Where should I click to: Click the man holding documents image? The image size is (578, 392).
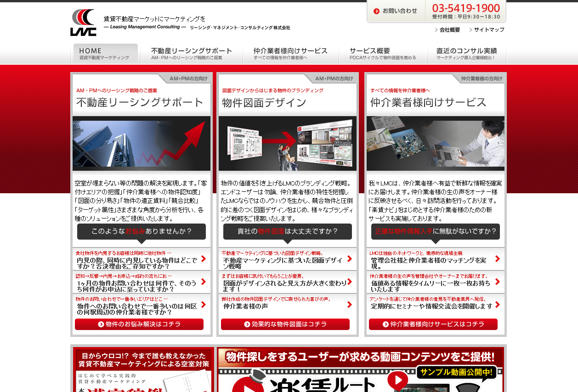pyautogui.click(x=436, y=143)
